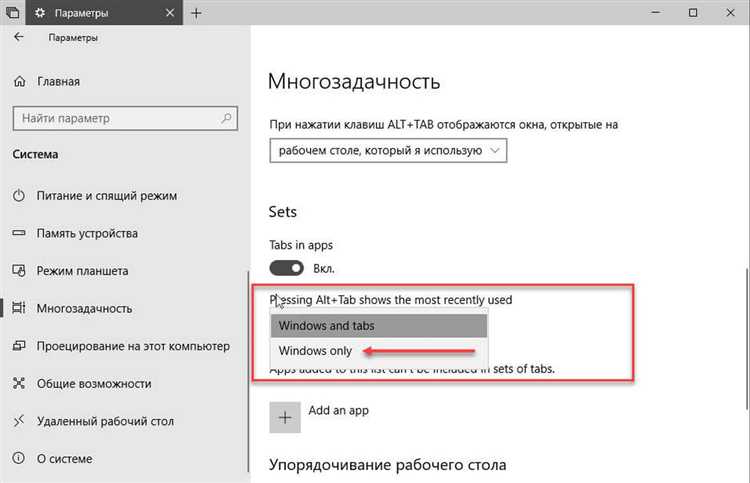The width and height of the screenshot is (750, 483).
Task: Select Многозадачность in sidebar
Action: pyautogui.click(x=84, y=308)
